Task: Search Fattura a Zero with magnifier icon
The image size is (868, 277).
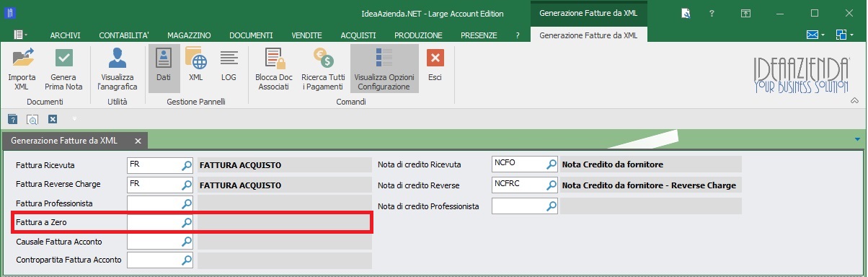Action: 187,222
